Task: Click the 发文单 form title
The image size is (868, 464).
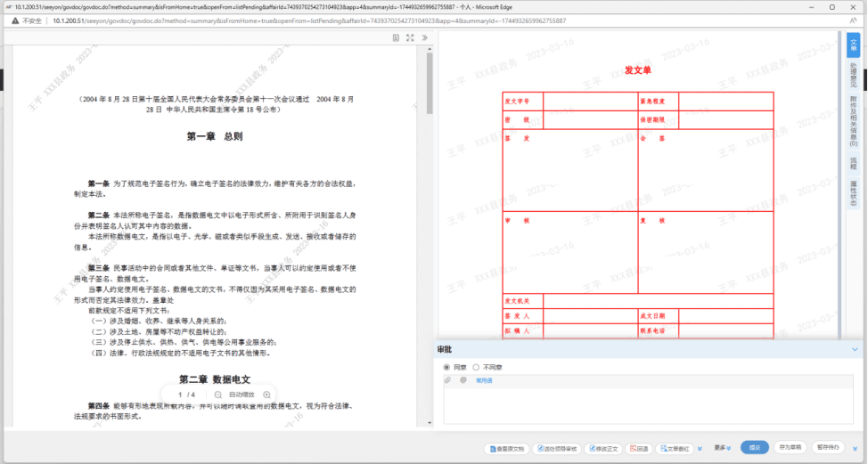Action: 638,70
